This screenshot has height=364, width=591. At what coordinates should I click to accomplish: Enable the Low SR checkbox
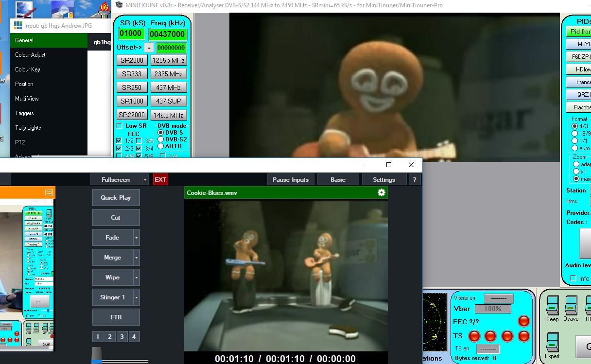(119, 126)
